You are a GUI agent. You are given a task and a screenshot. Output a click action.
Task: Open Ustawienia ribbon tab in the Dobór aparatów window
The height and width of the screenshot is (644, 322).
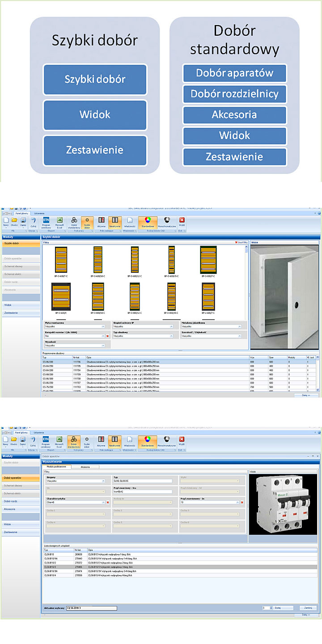39,433
